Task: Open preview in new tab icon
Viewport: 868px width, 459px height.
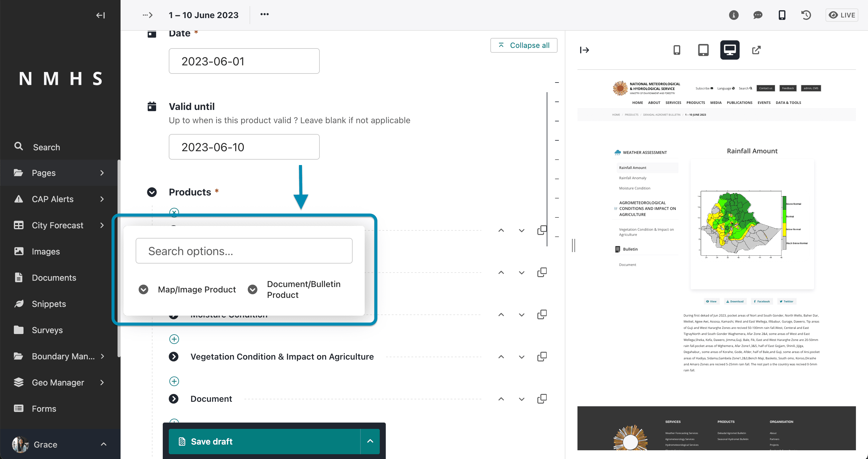Action: pos(756,50)
